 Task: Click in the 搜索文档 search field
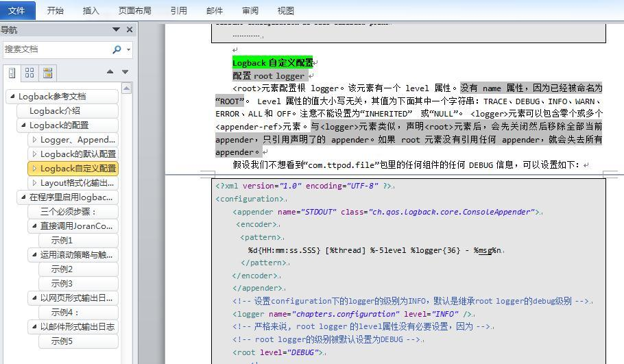pyautogui.click(x=55, y=49)
